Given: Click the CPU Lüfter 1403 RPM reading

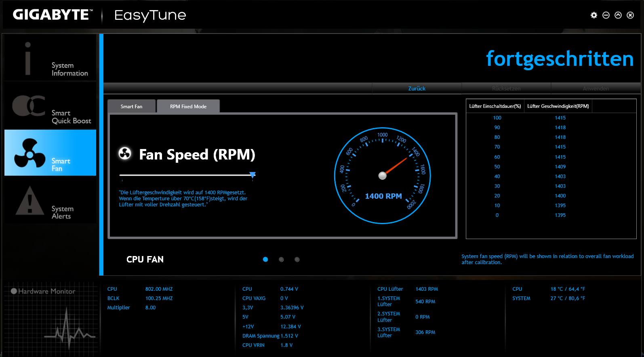Looking at the screenshot, I should click(x=427, y=289).
